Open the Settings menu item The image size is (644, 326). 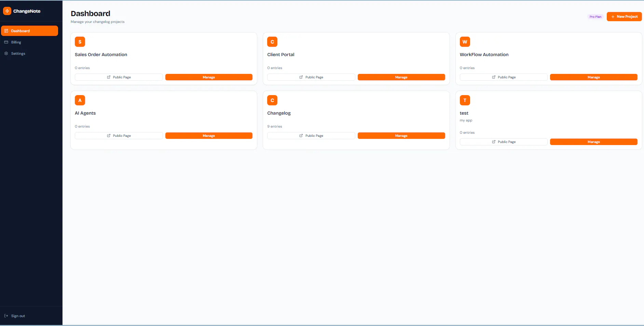click(x=30, y=53)
